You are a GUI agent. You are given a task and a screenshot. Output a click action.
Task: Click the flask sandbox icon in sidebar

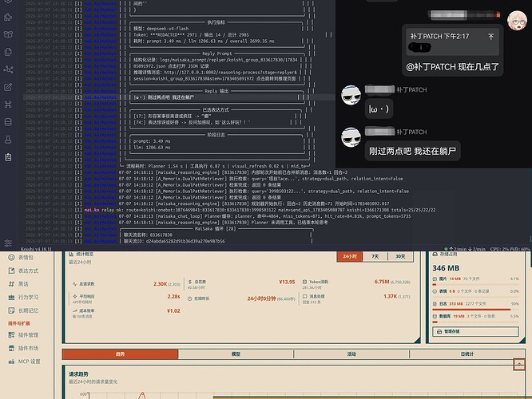point(8,140)
